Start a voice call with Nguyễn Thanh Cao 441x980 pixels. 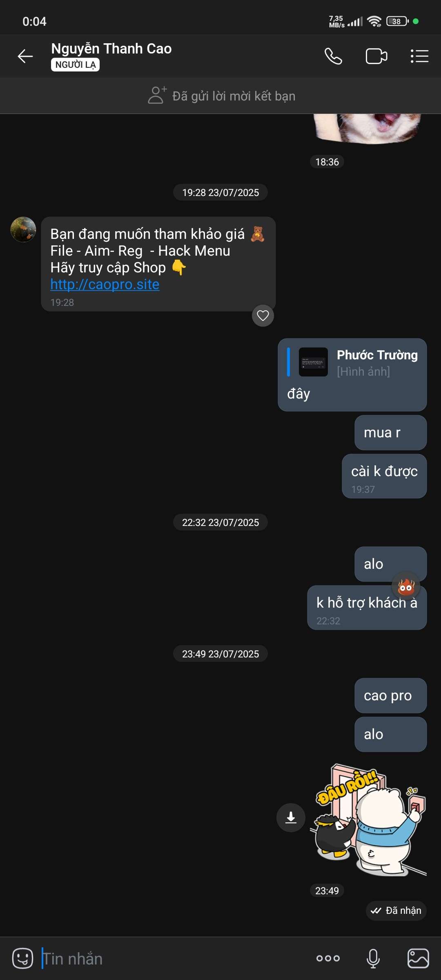click(x=333, y=56)
